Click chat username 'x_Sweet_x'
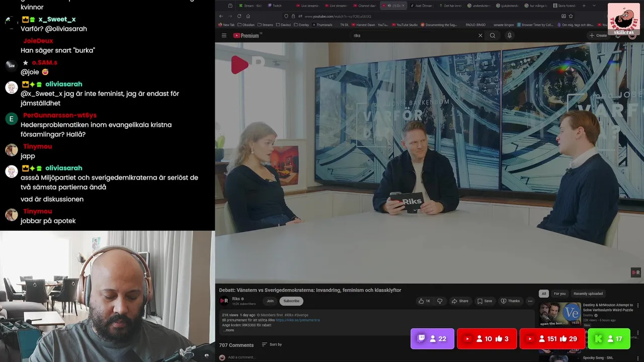The height and width of the screenshot is (362, 644). click(x=57, y=19)
